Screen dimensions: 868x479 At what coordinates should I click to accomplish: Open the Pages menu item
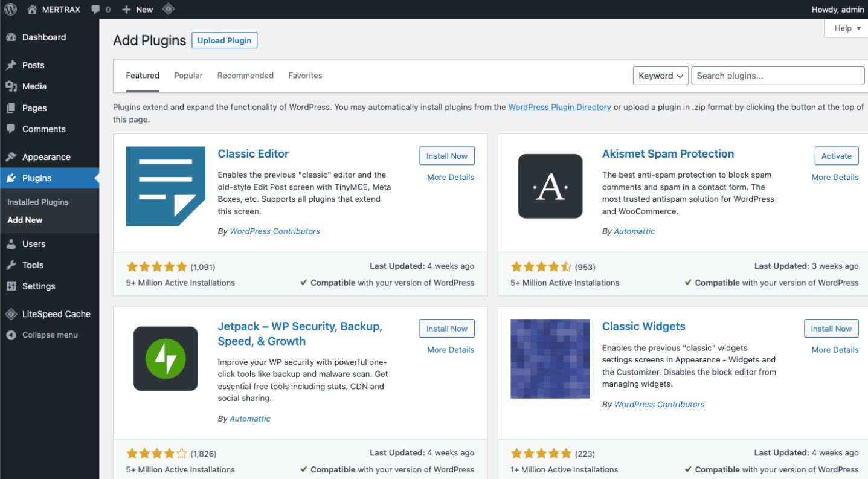click(50, 108)
